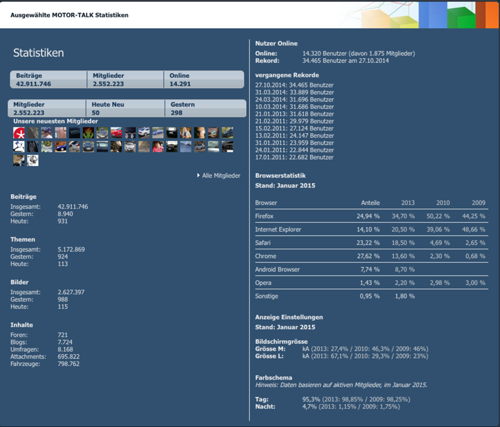Click the 'Safari' row label

tap(263, 243)
